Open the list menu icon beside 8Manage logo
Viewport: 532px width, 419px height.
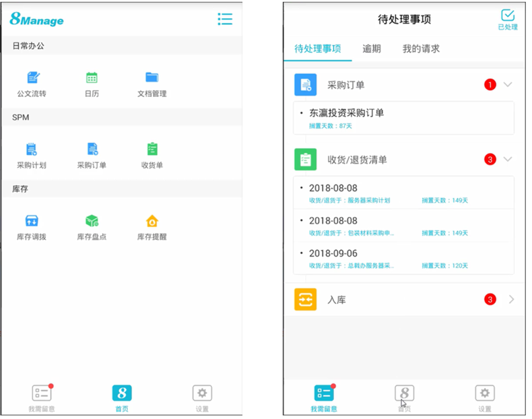tap(225, 19)
